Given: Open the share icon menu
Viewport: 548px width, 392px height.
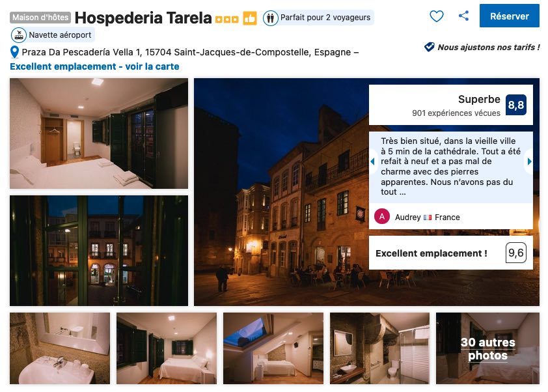Looking at the screenshot, I should pyautogui.click(x=464, y=16).
